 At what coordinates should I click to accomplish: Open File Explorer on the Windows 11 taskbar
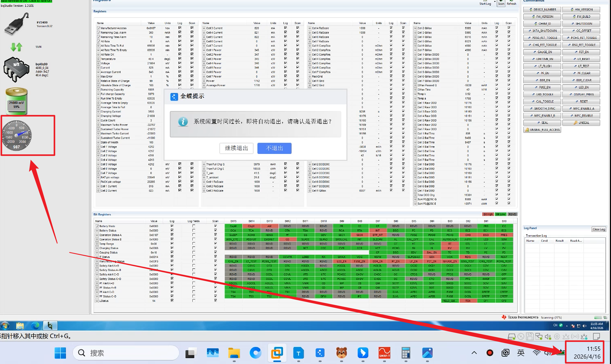[x=234, y=353]
